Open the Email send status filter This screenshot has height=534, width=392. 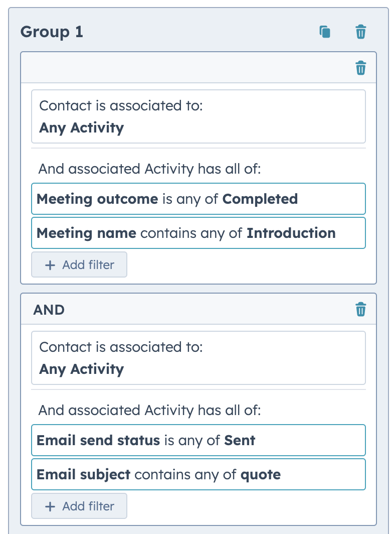198,441
